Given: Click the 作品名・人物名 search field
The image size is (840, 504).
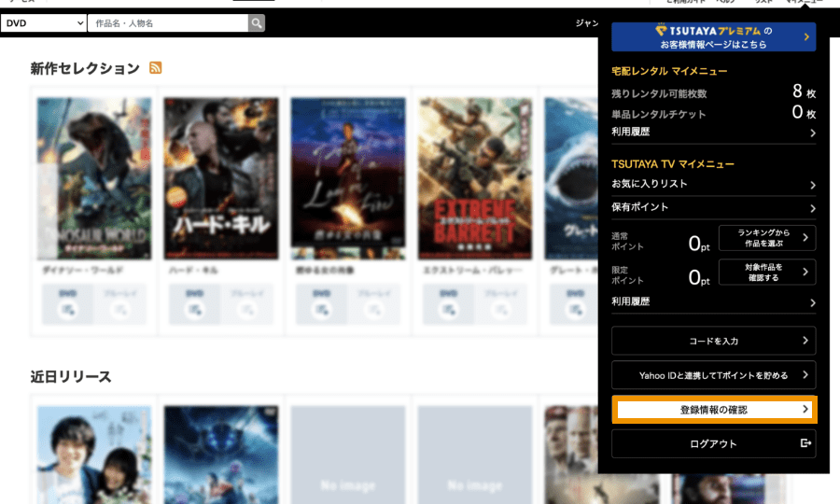Looking at the screenshot, I should (x=168, y=22).
